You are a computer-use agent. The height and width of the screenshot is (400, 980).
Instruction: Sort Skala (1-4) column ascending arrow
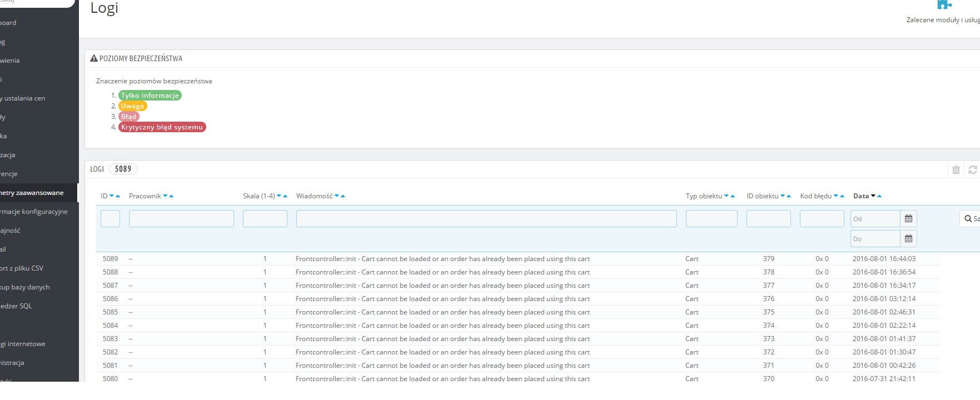(x=285, y=196)
